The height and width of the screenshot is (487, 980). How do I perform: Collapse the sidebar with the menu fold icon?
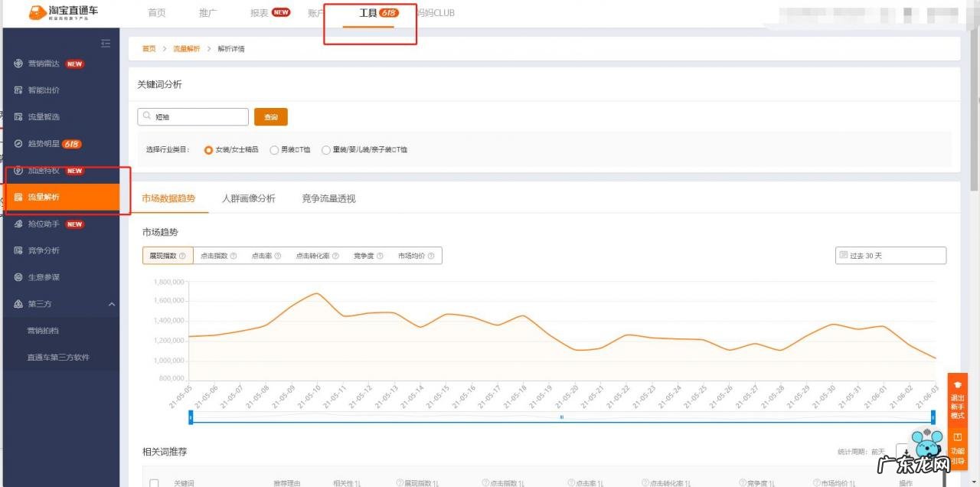pos(106,44)
